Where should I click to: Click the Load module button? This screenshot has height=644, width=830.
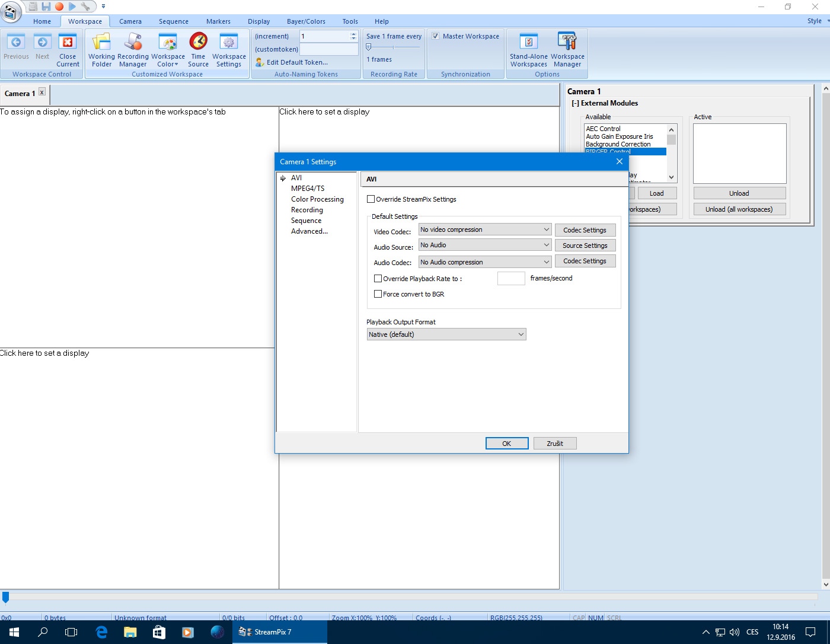click(656, 193)
